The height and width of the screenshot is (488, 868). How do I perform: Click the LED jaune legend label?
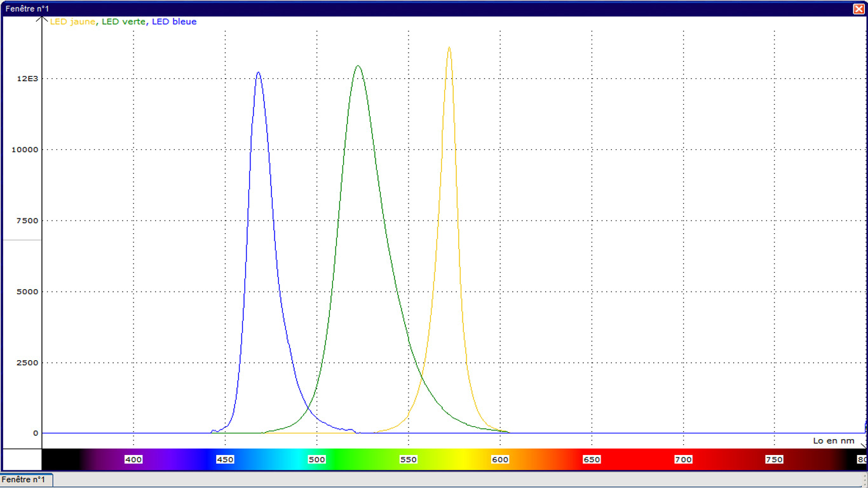72,22
